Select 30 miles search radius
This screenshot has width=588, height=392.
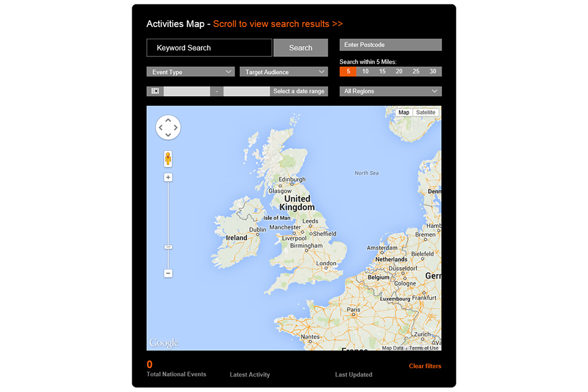click(x=432, y=72)
